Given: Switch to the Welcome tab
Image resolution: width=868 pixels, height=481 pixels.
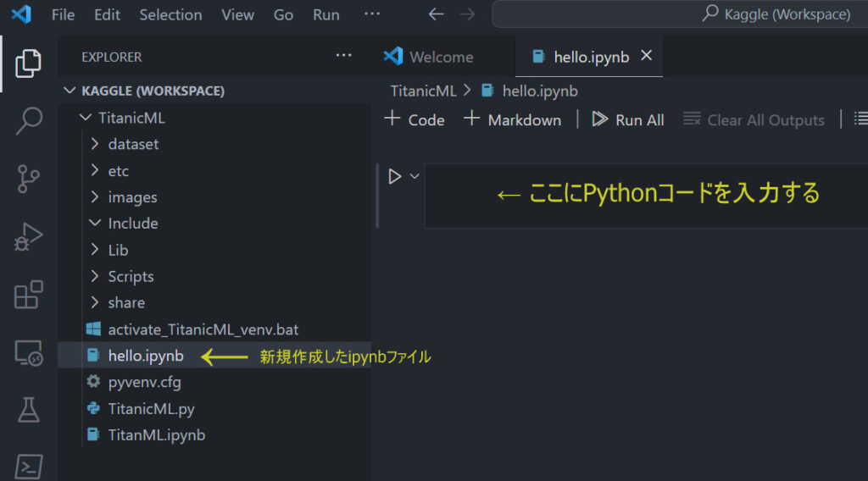Looking at the screenshot, I should click(441, 57).
